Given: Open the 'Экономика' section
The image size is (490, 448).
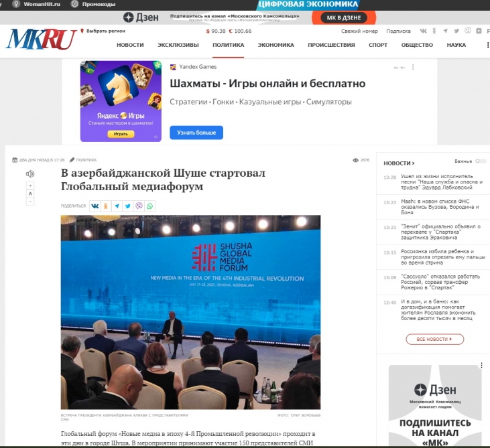Looking at the screenshot, I should pos(275,45).
